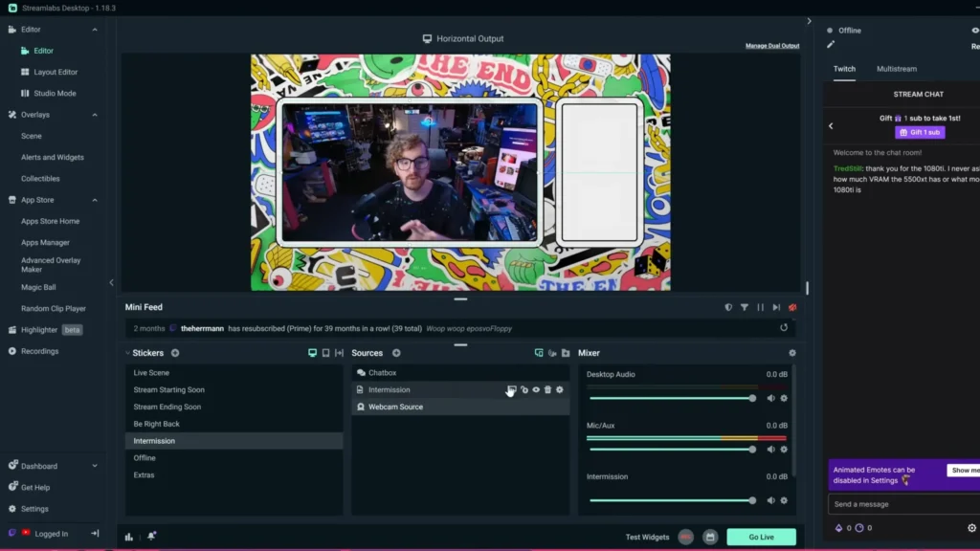Open Mini Feed filter funnel icon
Screen dimensions: 980x551
point(745,307)
